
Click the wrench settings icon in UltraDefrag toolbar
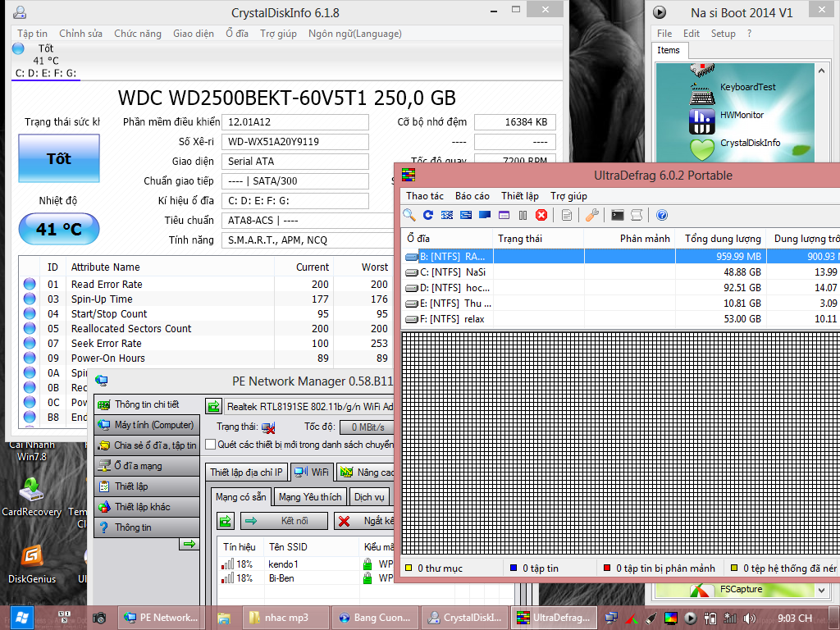click(592, 215)
